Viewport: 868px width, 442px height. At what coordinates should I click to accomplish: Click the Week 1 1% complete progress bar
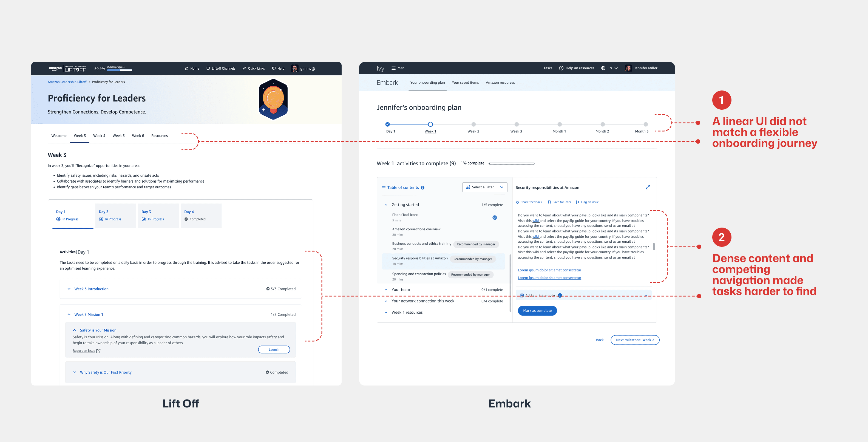coord(512,163)
